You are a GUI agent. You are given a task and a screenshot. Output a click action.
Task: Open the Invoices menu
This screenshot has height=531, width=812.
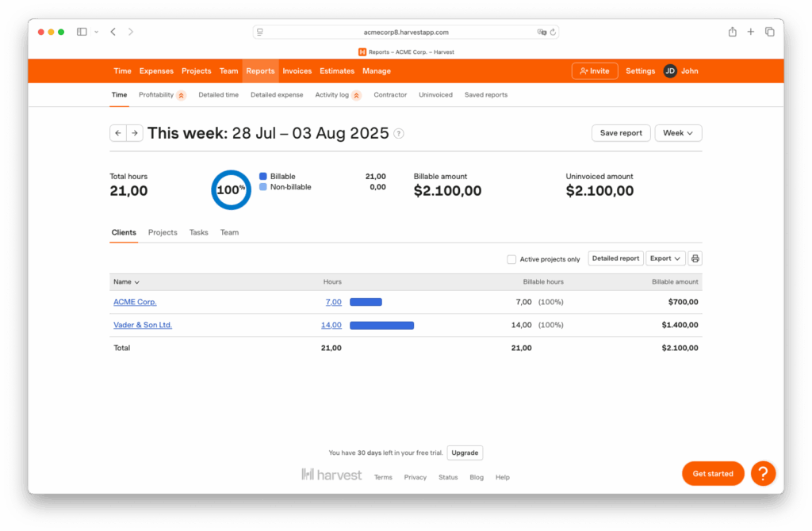click(x=297, y=71)
